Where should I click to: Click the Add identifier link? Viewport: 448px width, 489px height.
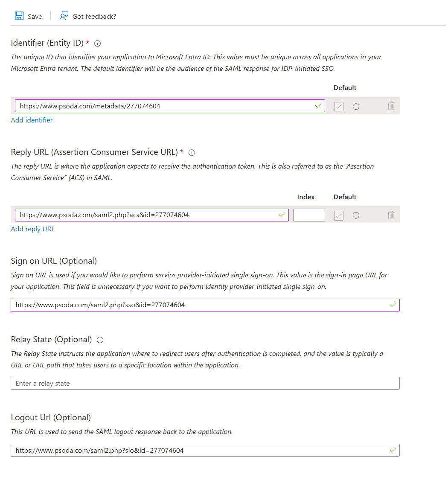coord(32,120)
